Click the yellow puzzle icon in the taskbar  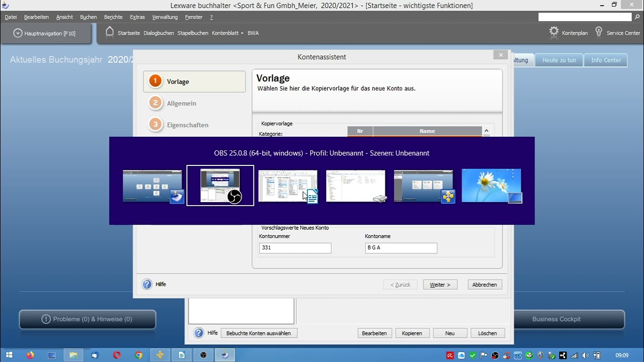pyautogui.click(x=160, y=355)
